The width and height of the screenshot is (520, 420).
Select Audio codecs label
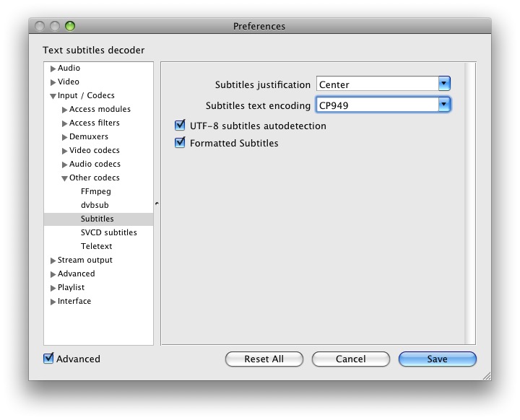tap(95, 164)
